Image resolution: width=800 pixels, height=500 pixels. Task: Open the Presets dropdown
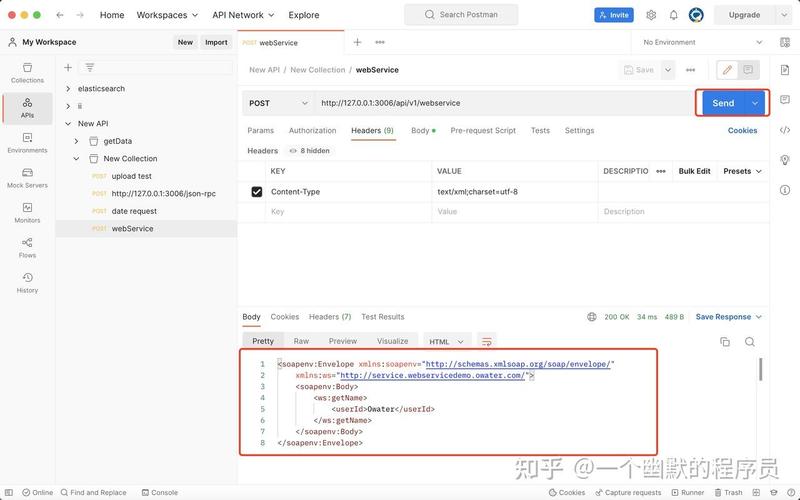(x=742, y=171)
